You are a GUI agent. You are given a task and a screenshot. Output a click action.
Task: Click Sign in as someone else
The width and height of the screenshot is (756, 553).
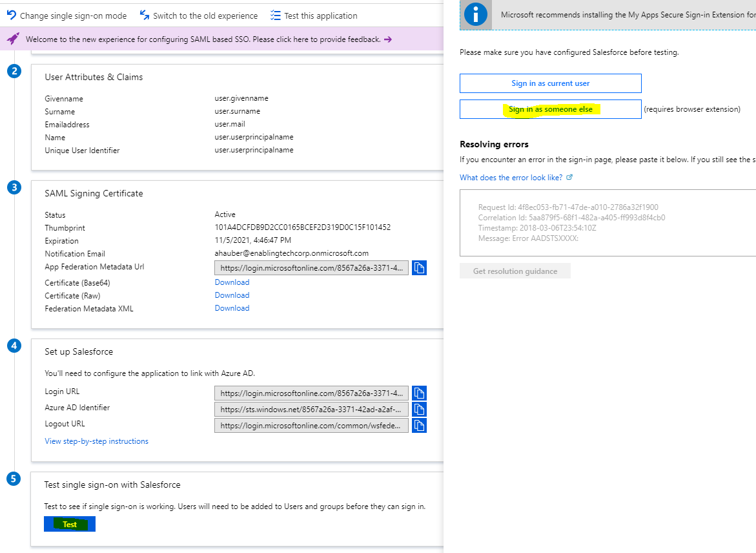point(550,109)
